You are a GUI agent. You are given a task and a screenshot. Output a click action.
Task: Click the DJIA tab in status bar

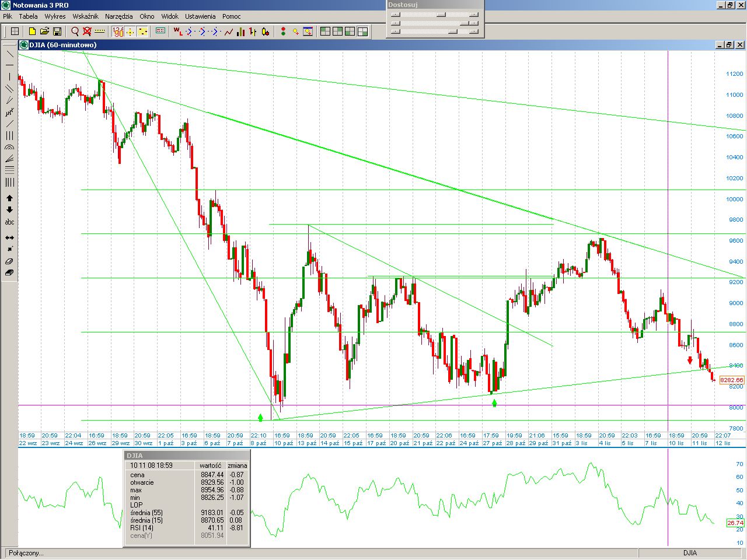pos(690,553)
